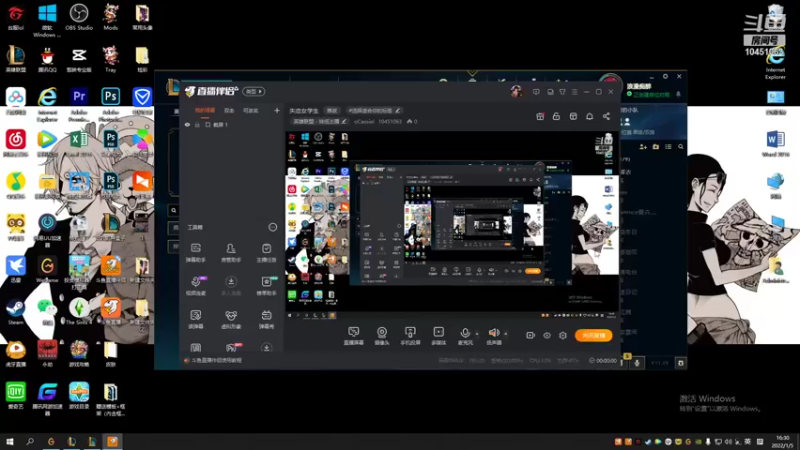Add a screen capture source from the bottom bar
The height and width of the screenshot is (450, 800).
point(353,336)
